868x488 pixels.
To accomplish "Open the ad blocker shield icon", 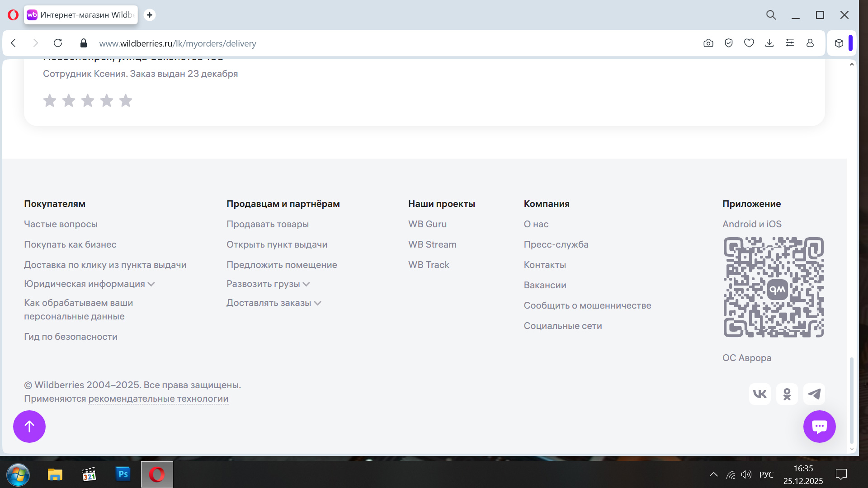I will [729, 43].
